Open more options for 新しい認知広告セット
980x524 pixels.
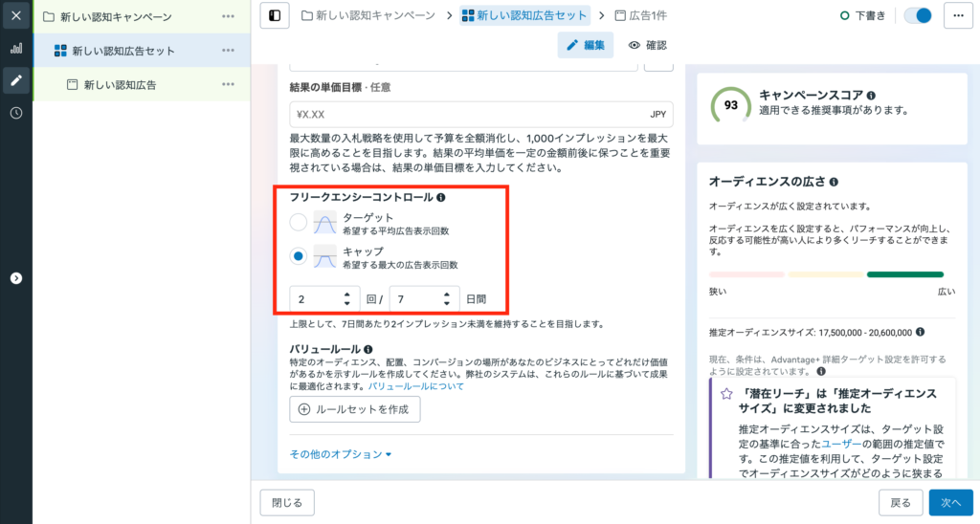pyautogui.click(x=228, y=51)
